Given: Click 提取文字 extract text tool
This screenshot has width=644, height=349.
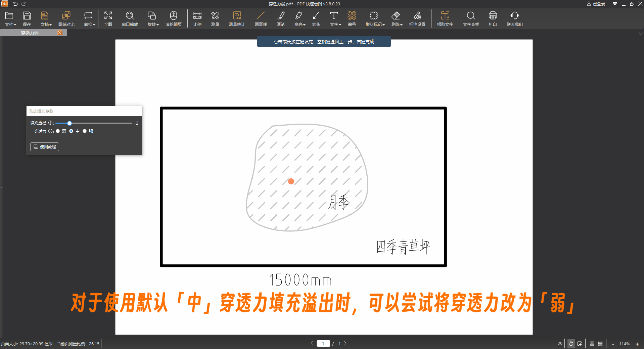Looking at the screenshot, I should pos(445,19).
